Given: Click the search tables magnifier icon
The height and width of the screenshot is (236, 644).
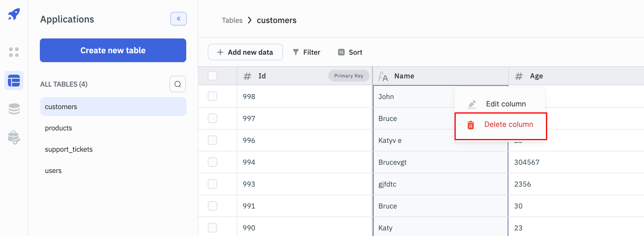Looking at the screenshot, I should click(x=177, y=84).
